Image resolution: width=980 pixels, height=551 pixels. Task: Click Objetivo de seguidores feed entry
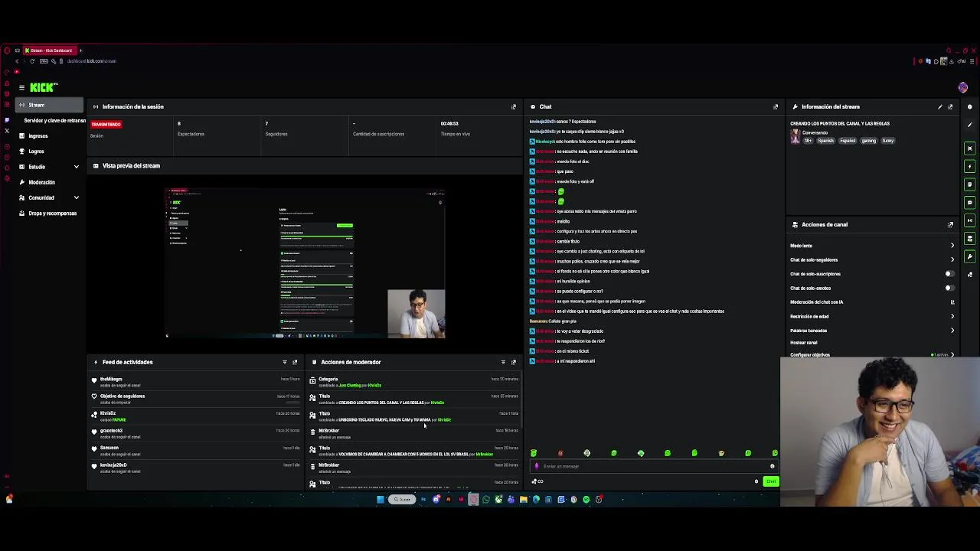197,399
